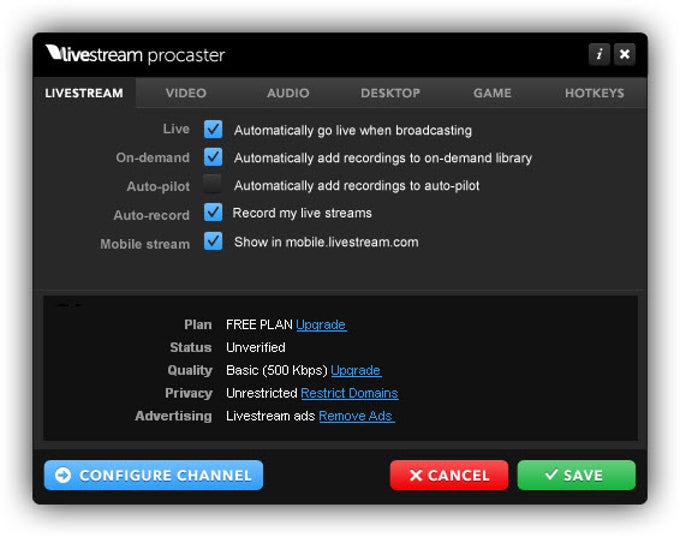The image size is (680, 537).
Task: Click the 'Unverified' status value
Action: tap(256, 347)
